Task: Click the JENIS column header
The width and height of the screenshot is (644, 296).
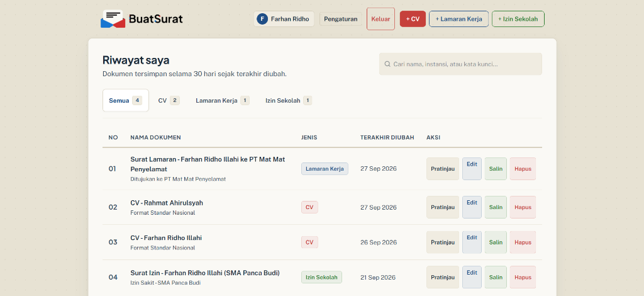Action: pos(309,137)
